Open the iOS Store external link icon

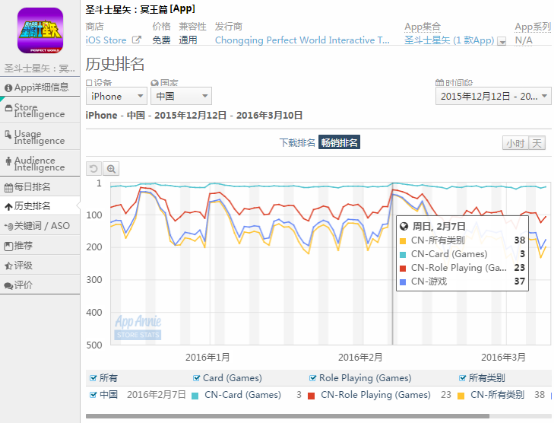click(136, 40)
